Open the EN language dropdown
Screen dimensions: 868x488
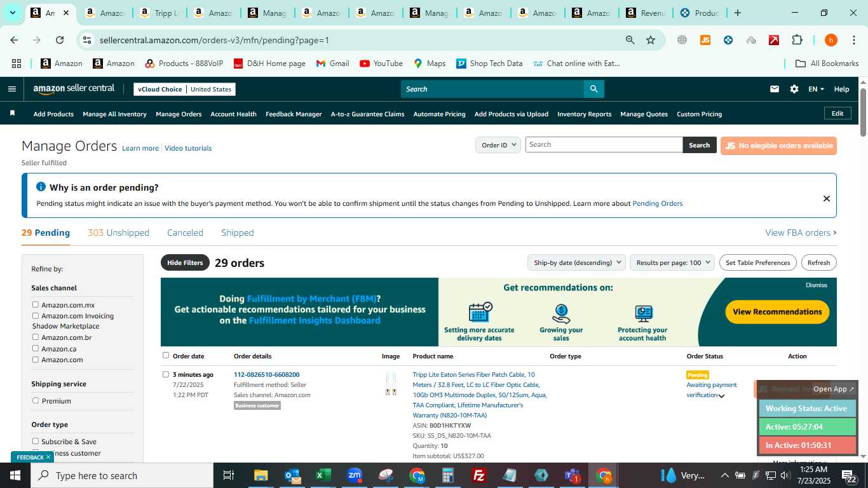coord(816,89)
